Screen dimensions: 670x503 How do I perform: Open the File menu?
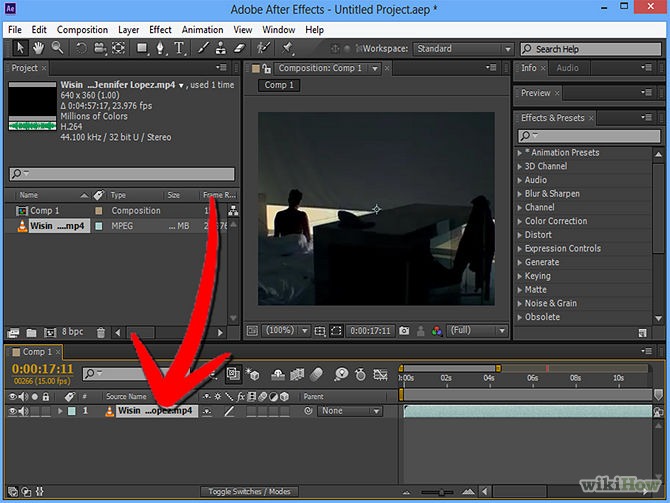click(x=15, y=30)
